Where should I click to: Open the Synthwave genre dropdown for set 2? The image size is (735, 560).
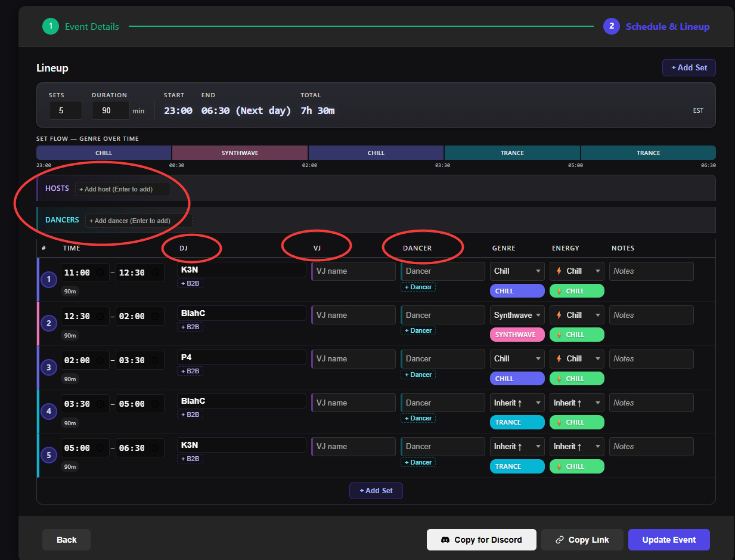pos(517,315)
